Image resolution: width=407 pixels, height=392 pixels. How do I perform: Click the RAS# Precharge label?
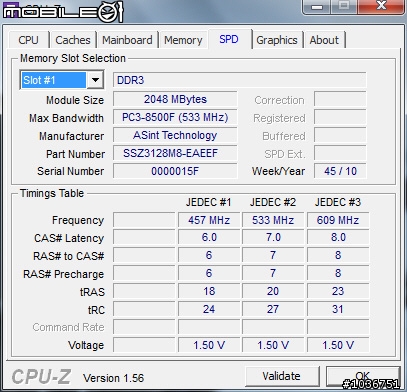pyautogui.click(x=63, y=274)
